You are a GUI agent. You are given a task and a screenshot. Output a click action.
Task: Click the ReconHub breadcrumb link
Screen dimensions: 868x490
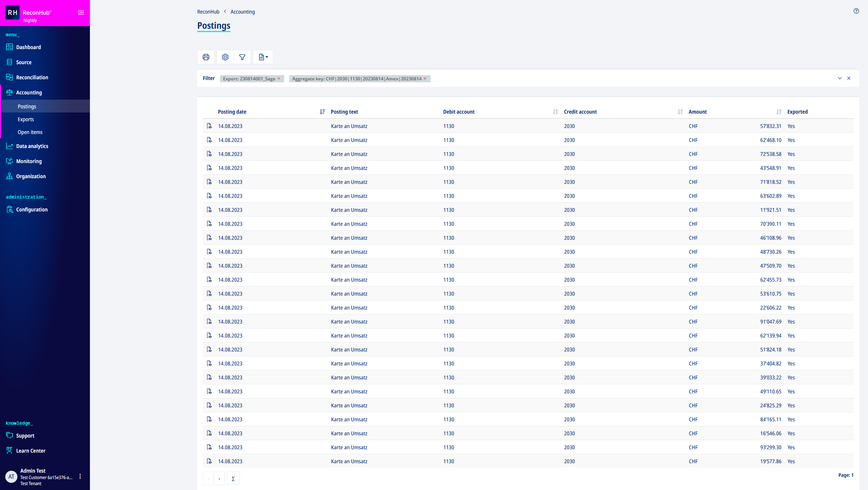(x=208, y=12)
